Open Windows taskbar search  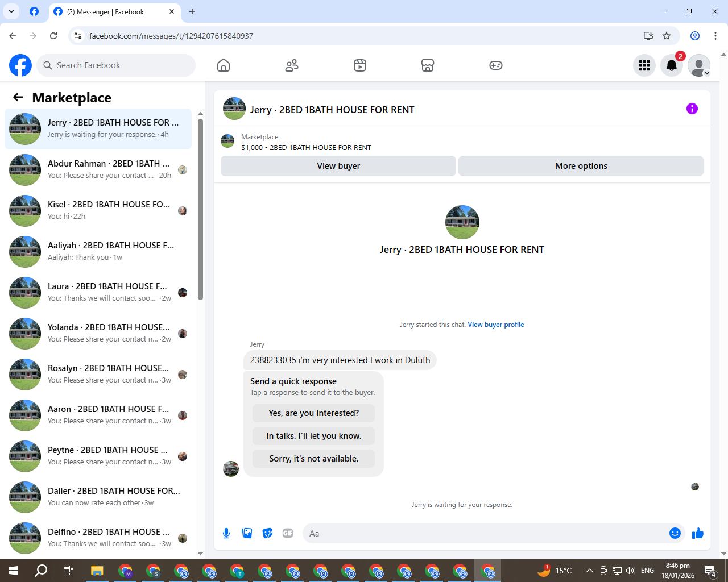tap(41, 571)
